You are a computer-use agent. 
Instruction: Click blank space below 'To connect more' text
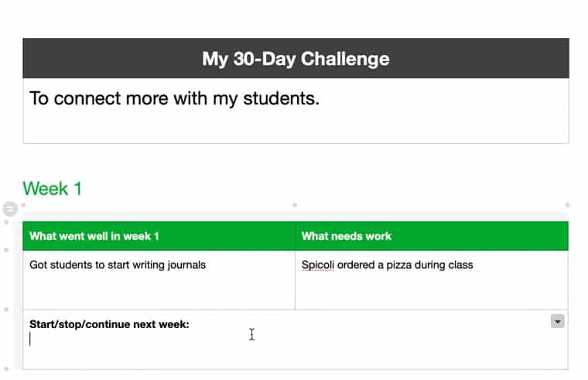296,125
